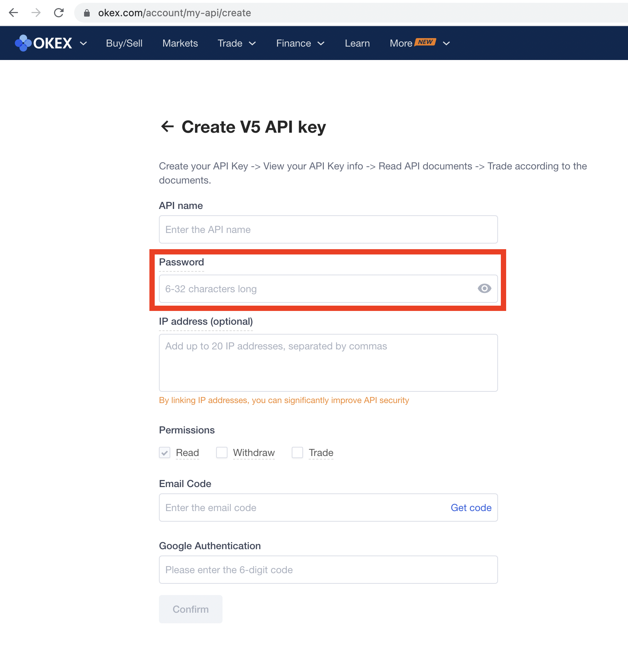Expand the OKEX dropdown chevron
The width and height of the screenshot is (628, 672).
point(83,43)
